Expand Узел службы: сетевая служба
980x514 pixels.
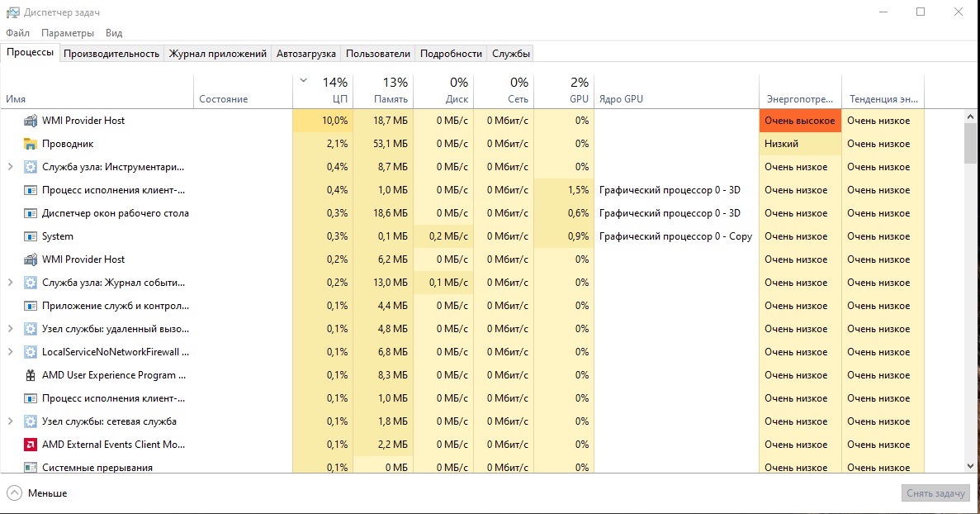(x=10, y=421)
